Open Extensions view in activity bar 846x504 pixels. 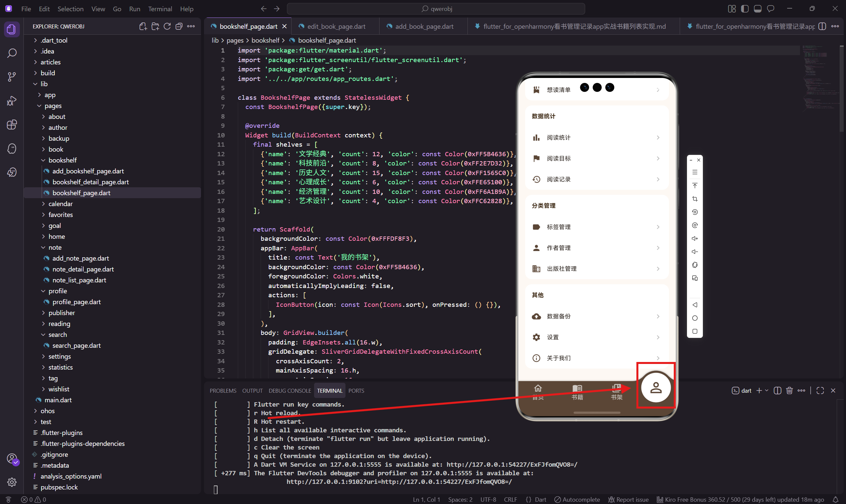tap(12, 125)
